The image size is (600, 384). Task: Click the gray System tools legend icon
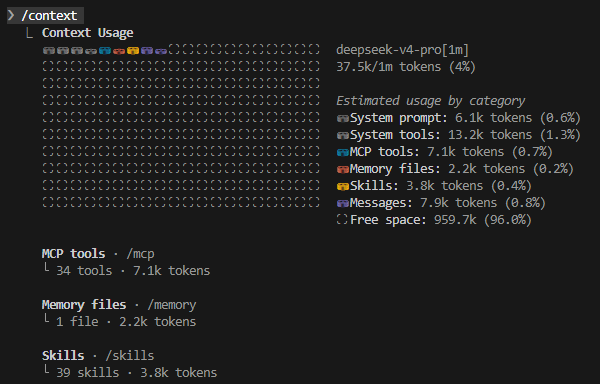342,135
